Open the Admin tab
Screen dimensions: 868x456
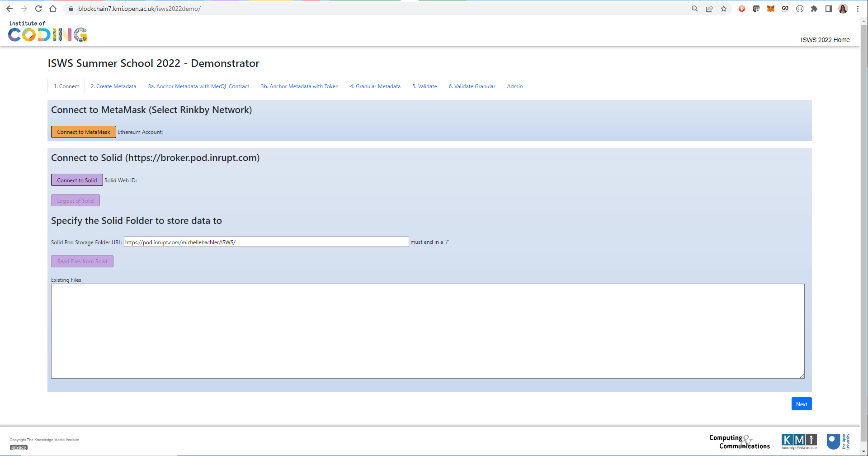[514, 86]
